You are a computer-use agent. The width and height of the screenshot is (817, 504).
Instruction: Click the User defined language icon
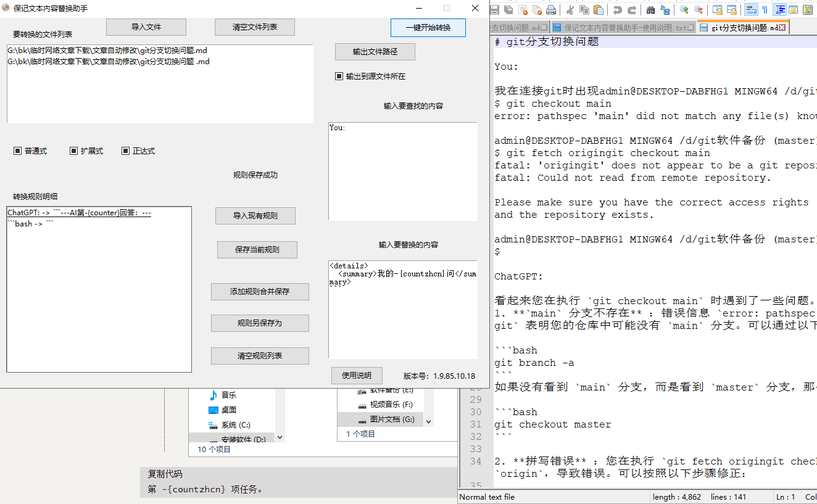click(794, 10)
